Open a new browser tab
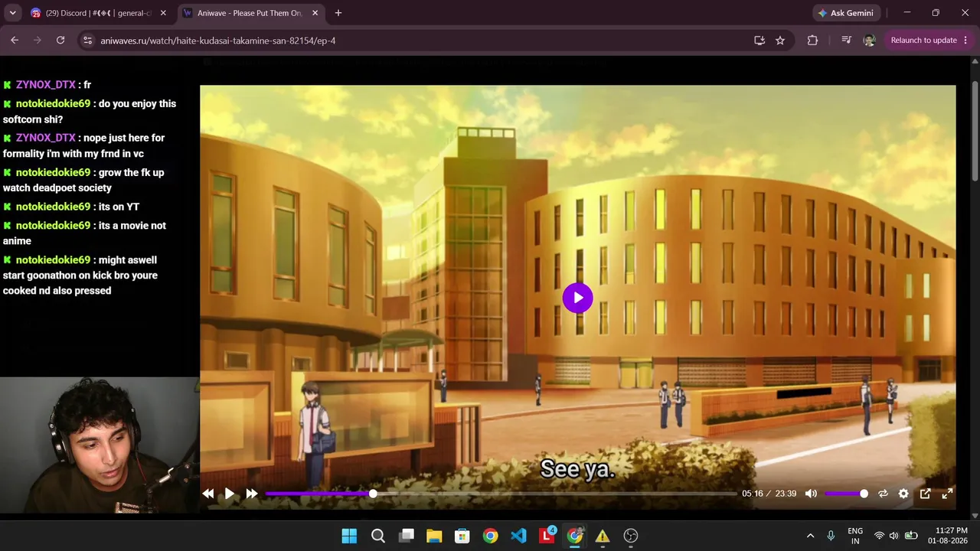 click(338, 13)
